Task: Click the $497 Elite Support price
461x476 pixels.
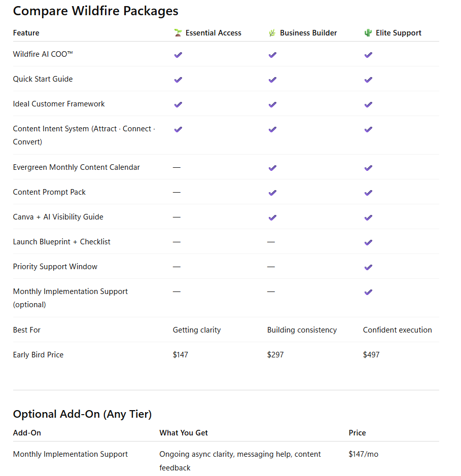Action: click(371, 355)
